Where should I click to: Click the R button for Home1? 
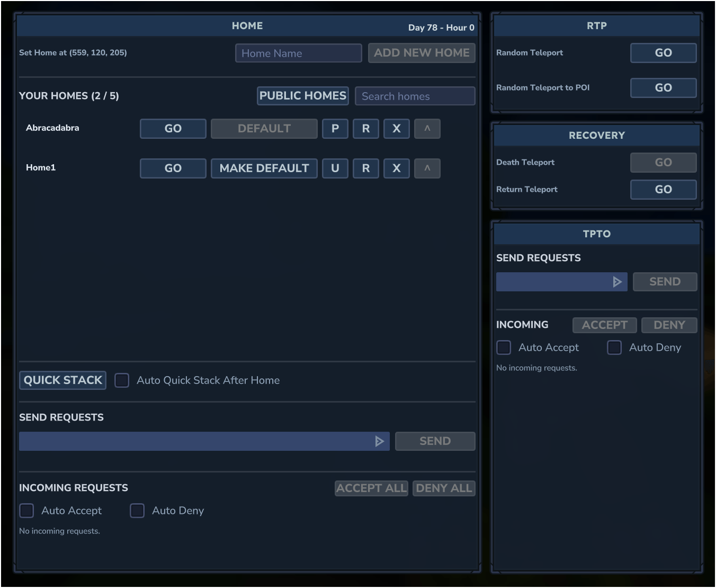coord(365,168)
